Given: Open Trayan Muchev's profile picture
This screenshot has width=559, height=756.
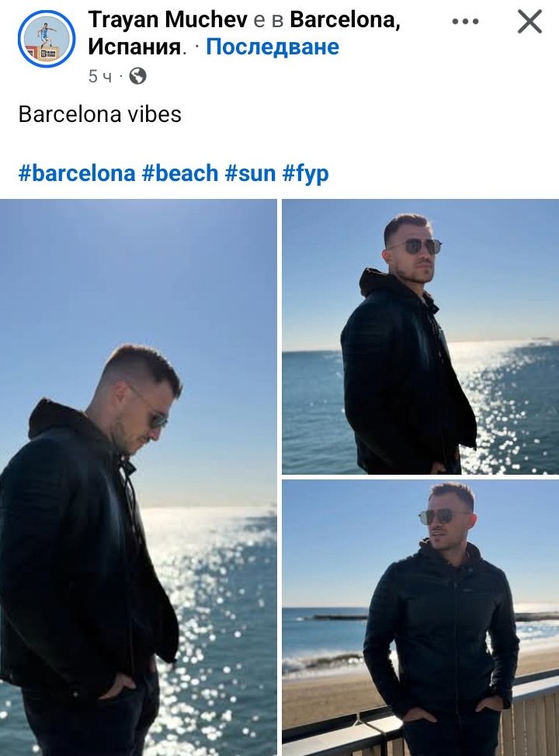Looking at the screenshot, I should 47,39.
